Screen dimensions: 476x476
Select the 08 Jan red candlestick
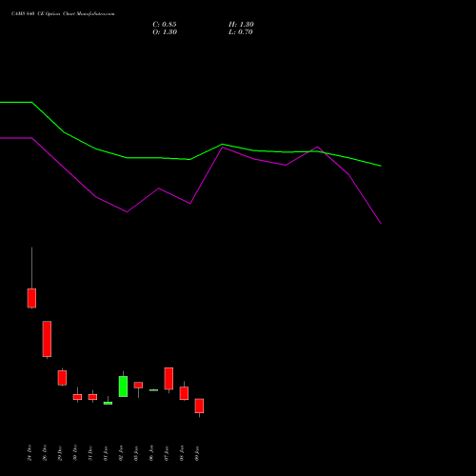(184, 393)
